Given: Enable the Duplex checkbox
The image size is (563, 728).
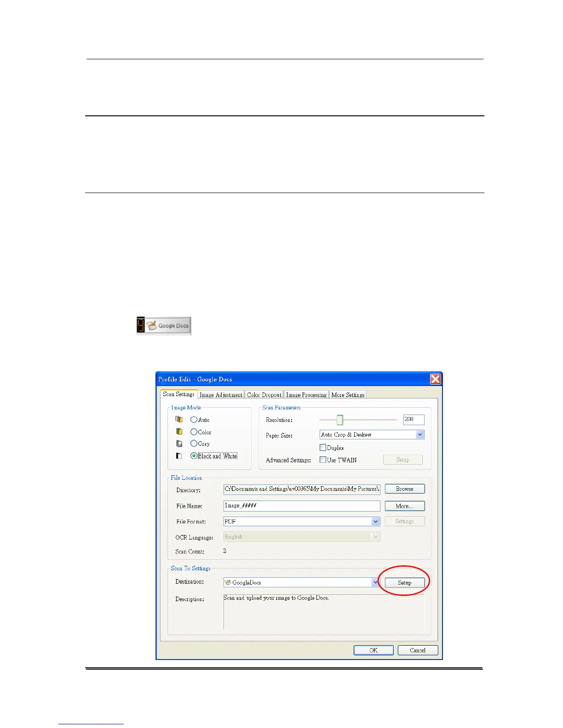Looking at the screenshot, I should pos(323,448).
